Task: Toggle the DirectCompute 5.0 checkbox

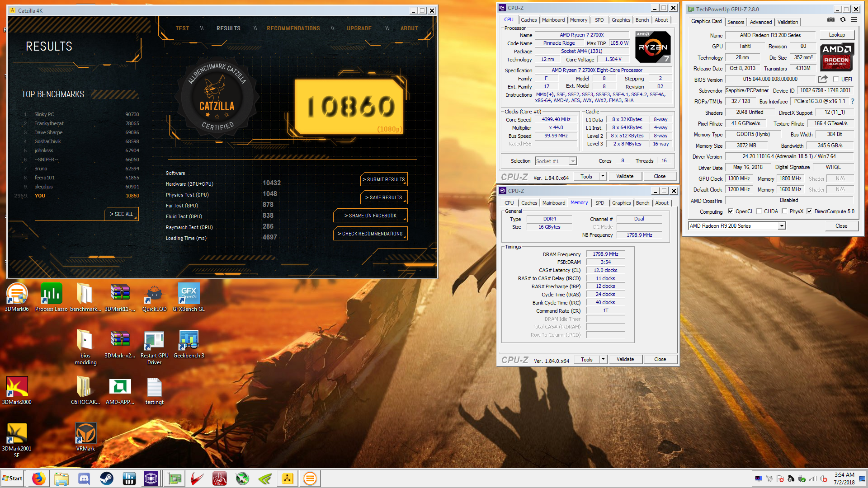Action: click(809, 211)
